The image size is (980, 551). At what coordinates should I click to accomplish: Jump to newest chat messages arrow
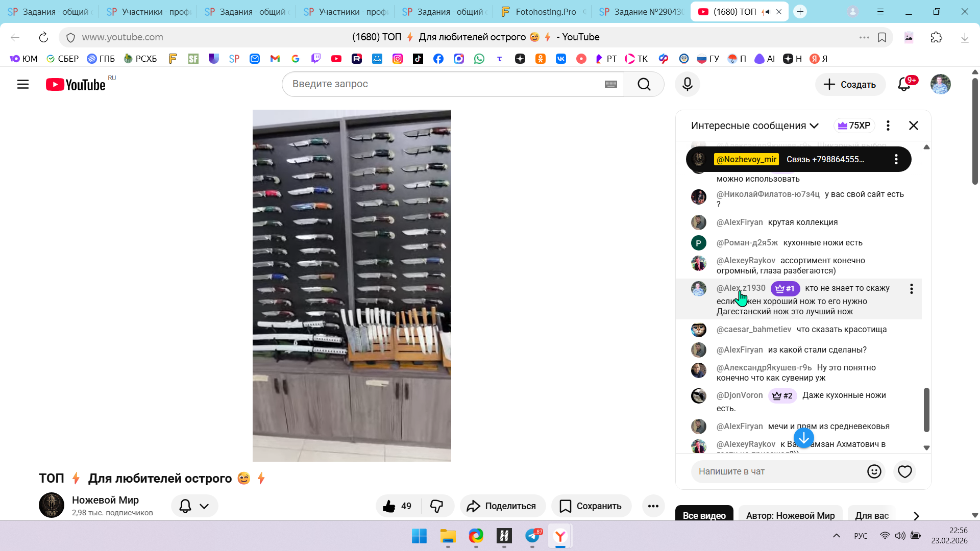click(x=804, y=438)
